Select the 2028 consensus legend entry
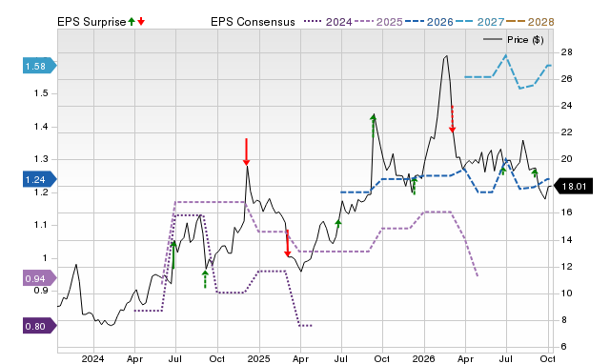This screenshot has height=364, width=610. tap(530, 22)
